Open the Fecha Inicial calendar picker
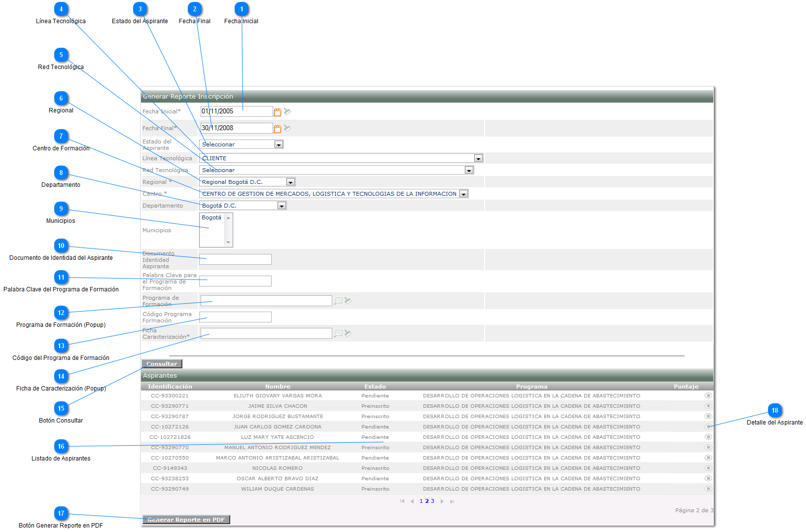 click(278, 112)
